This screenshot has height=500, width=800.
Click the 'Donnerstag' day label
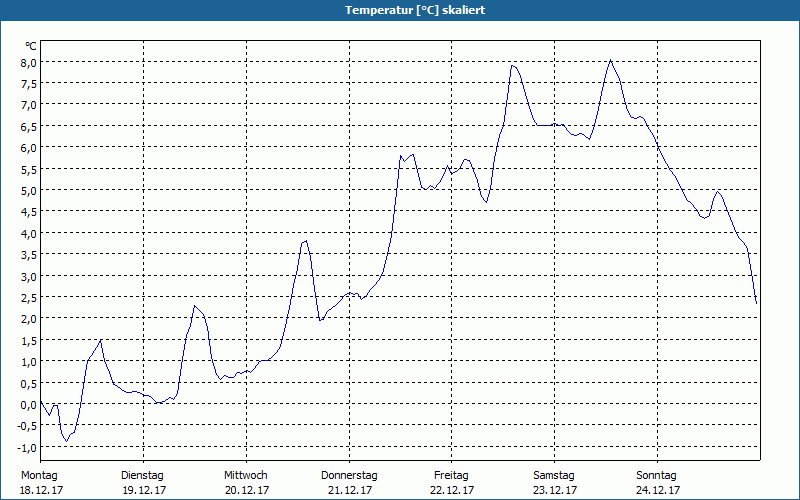pos(349,476)
